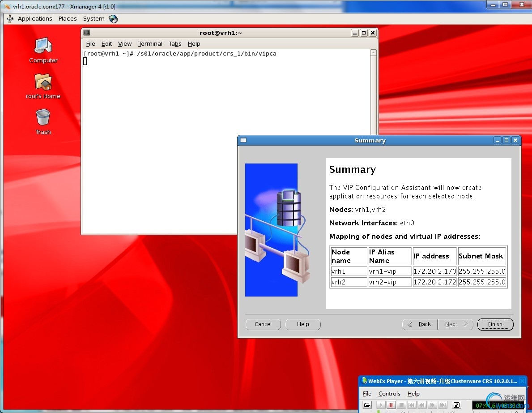Image resolution: width=532 pixels, height=413 pixels.
Task: Select the vrh2 node name cell
Action: (x=349, y=282)
